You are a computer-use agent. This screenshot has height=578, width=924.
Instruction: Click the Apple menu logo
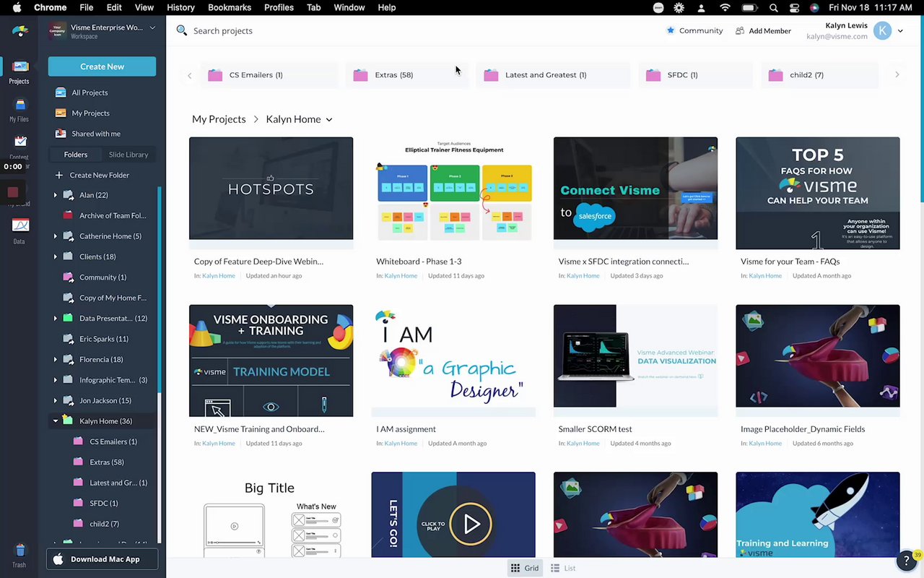point(17,7)
